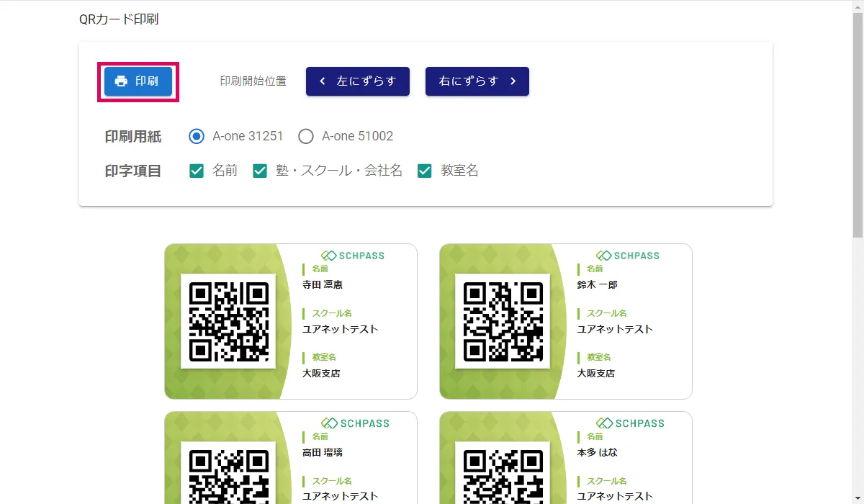This screenshot has width=864, height=504.
Task: Click the QRカード印刷 page title
Action: coord(119,19)
